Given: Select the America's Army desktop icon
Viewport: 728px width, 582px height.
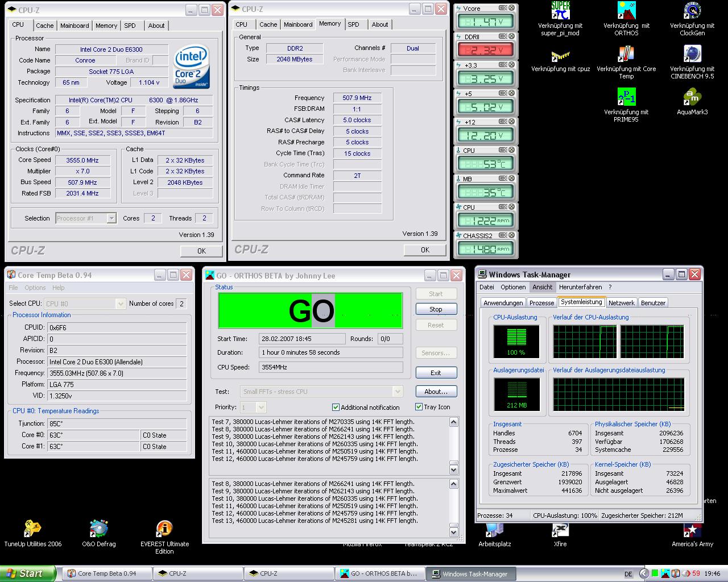Looking at the screenshot, I should tap(692, 535).
